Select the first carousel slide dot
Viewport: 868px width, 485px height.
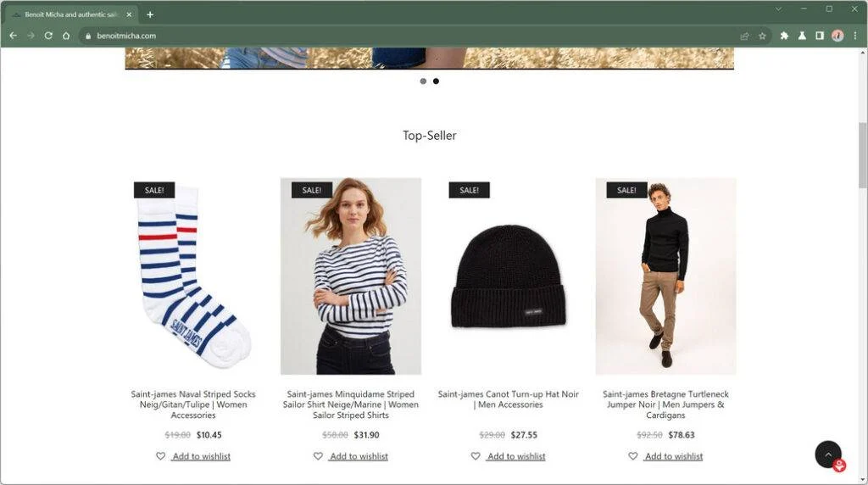tap(423, 81)
